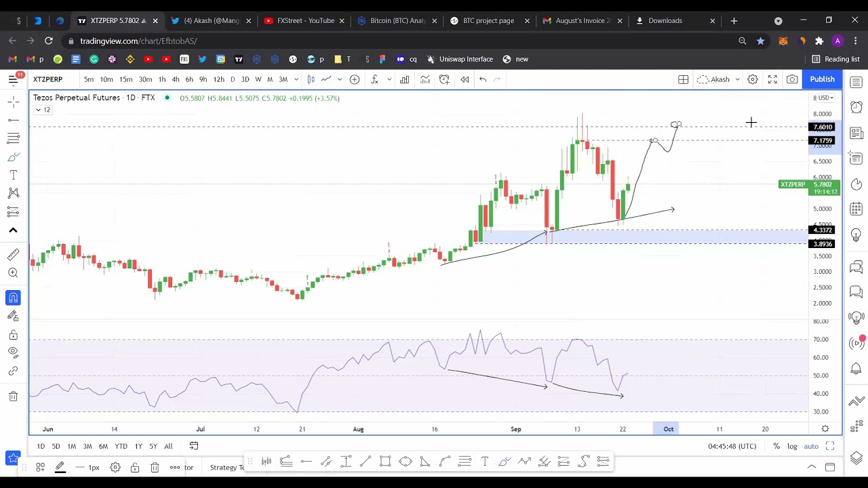Image resolution: width=868 pixels, height=488 pixels.
Task: Open the candlestick chart style selector
Action: (x=311, y=79)
